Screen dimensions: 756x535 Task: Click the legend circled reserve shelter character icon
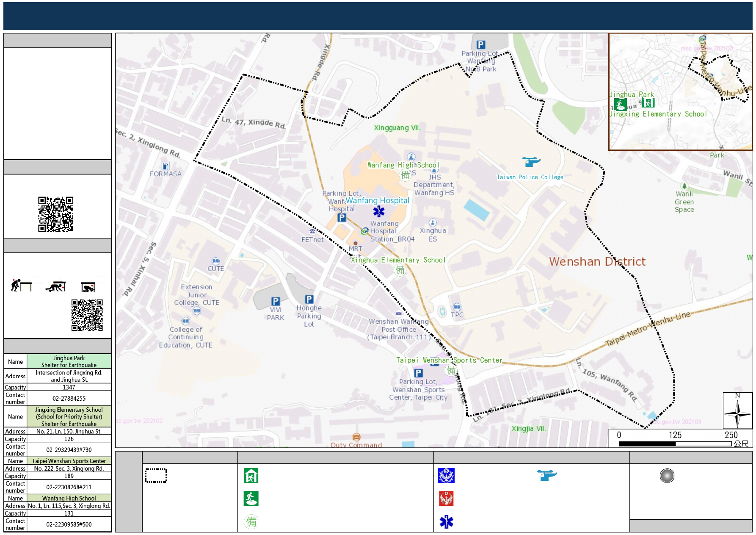[x=251, y=521]
